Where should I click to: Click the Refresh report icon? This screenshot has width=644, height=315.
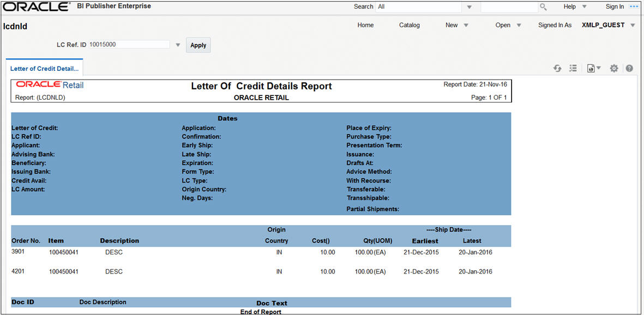point(557,69)
